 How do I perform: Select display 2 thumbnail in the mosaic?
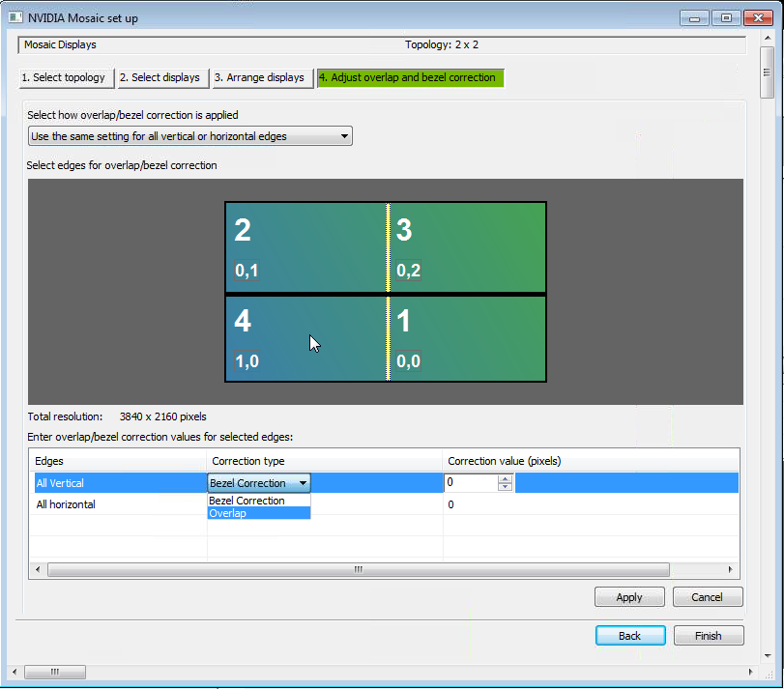[305, 246]
